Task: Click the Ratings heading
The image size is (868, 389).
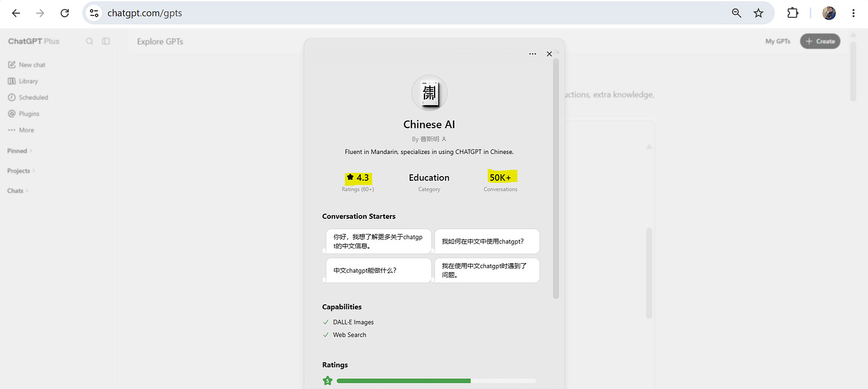Action: tap(335, 365)
